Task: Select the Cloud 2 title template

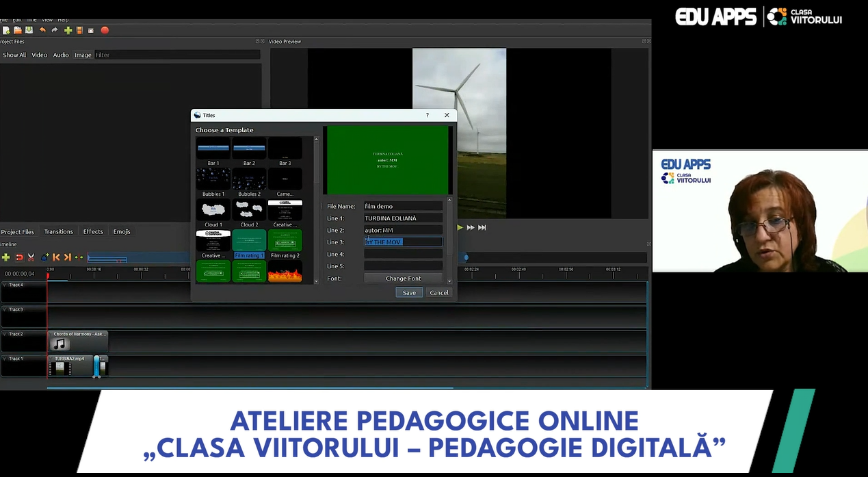Action: [249, 213]
